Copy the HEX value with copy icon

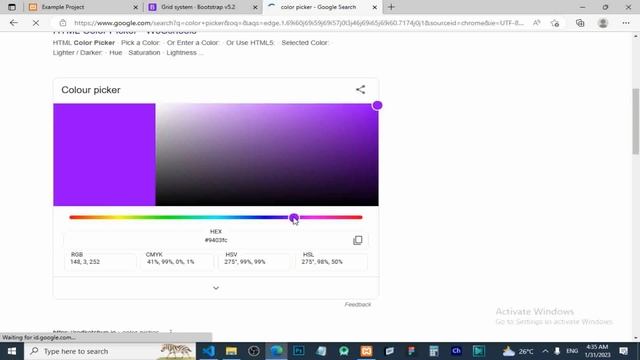point(358,240)
